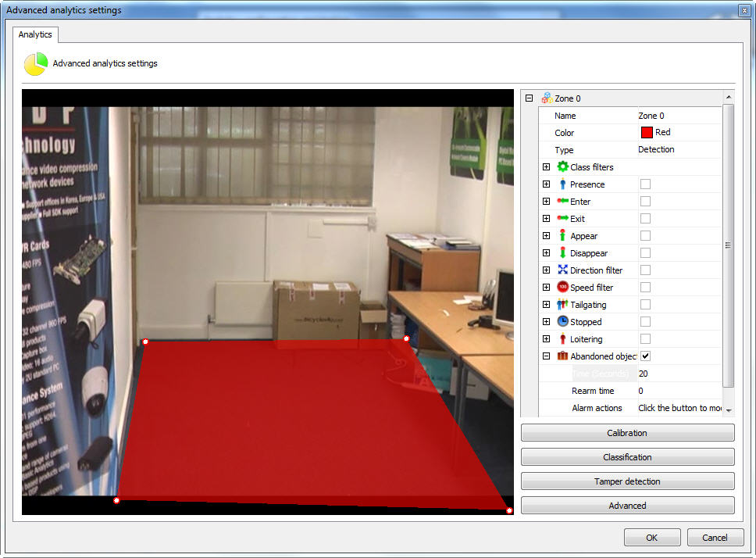Tick the Tailgating checkbox
This screenshot has height=558, width=756.
[645, 304]
